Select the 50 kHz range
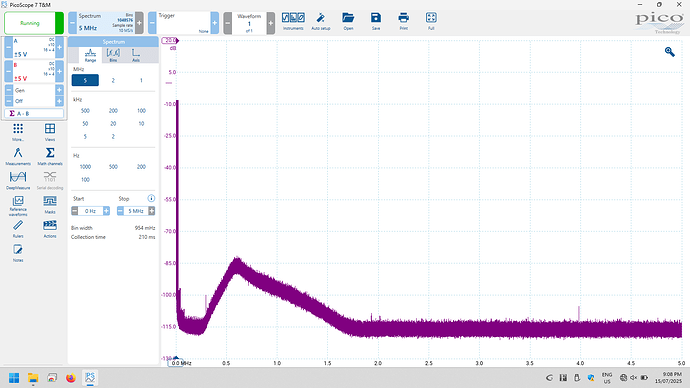Viewport: 690px width, 388px height. (85, 124)
